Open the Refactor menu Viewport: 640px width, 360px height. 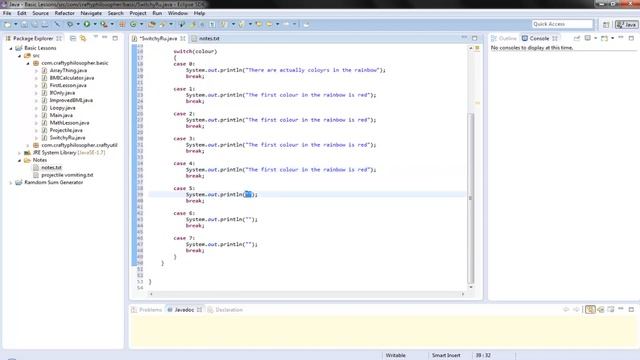tap(64, 13)
